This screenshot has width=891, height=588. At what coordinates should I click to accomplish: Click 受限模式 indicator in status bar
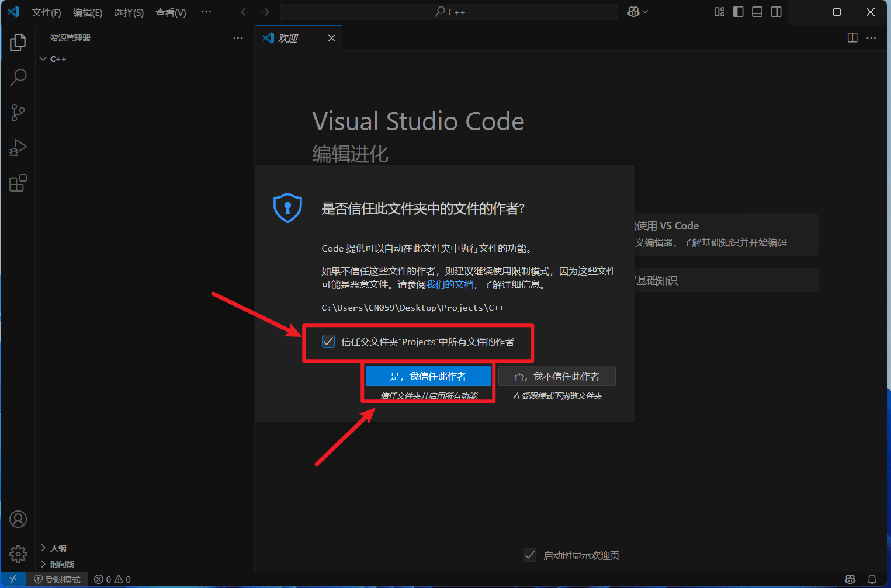click(x=57, y=579)
